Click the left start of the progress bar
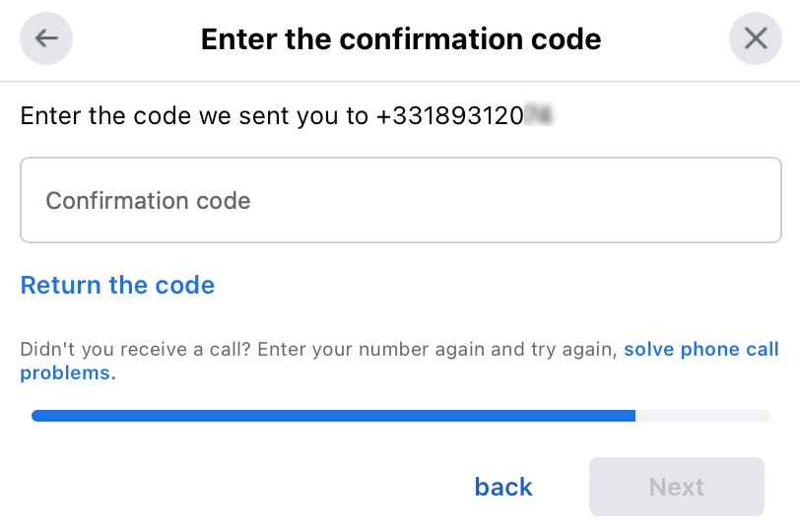 click(x=35, y=416)
